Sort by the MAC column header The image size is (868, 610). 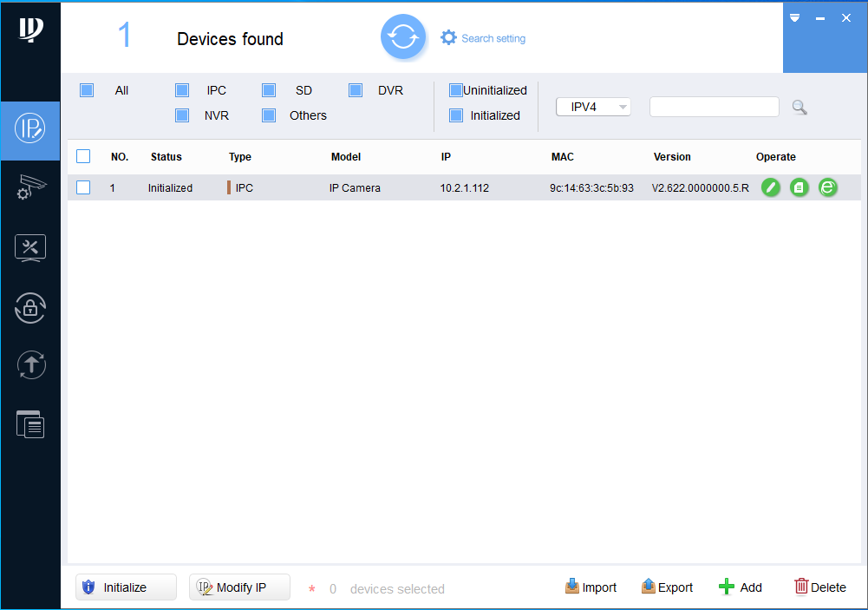click(563, 157)
